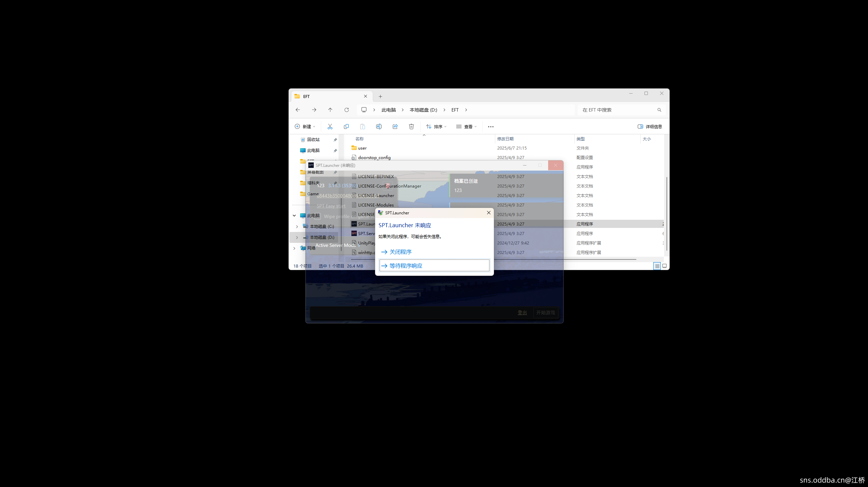
Task: Click the computer icon in the address bar
Action: [x=364, y=110]
